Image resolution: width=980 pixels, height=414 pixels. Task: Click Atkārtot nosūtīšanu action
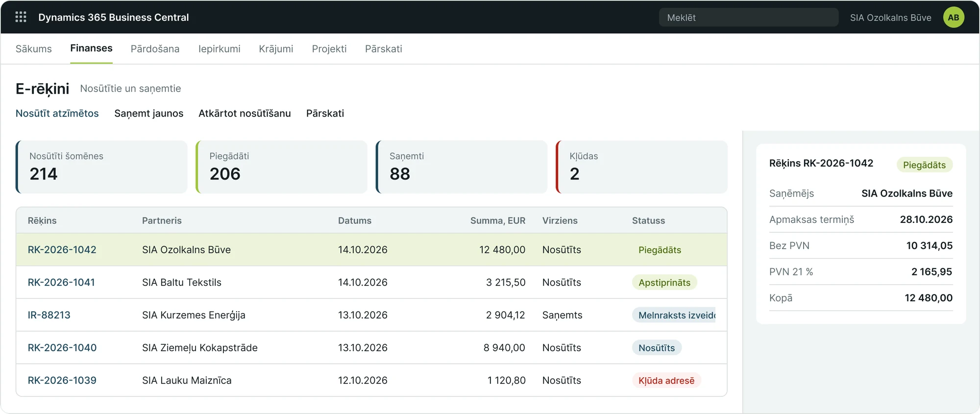[245, 113]
